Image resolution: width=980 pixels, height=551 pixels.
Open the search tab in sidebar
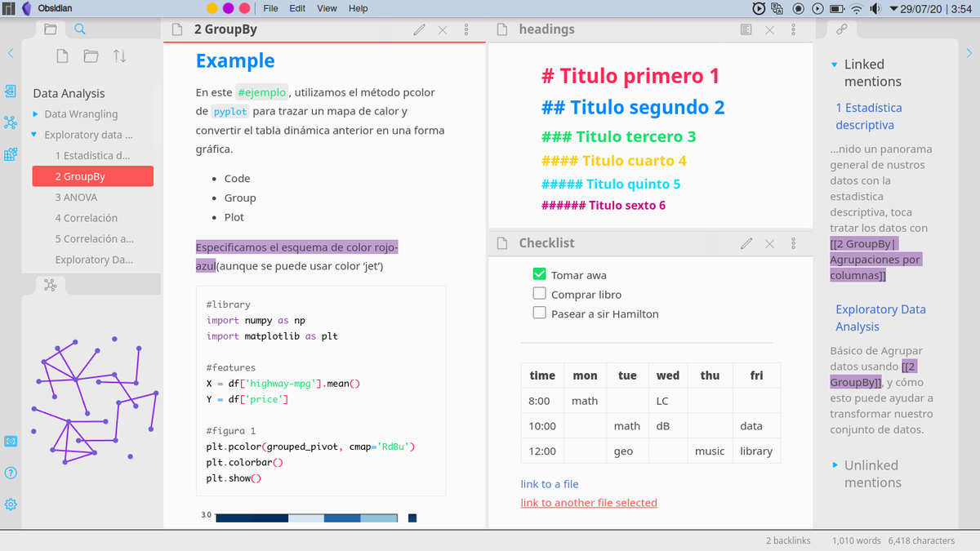tap(80, 29)
